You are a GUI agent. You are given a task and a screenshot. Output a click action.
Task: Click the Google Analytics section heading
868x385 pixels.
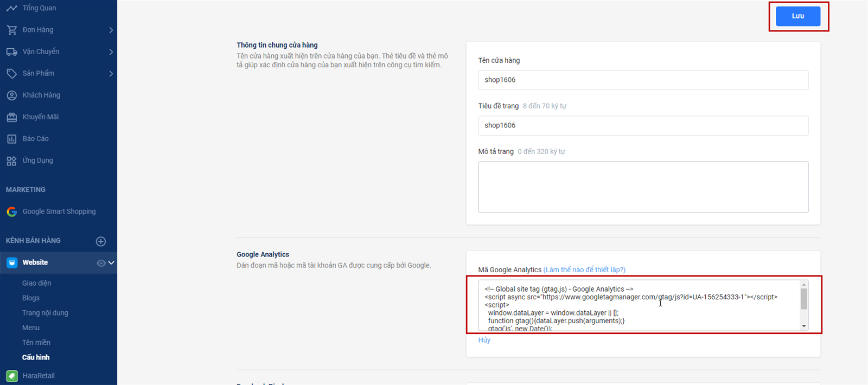[263, 254]
